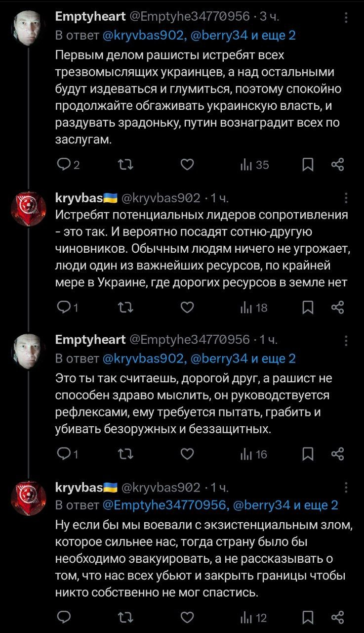
Task: Click the Emptyheart display name in third tweet
Action: (90, 340)
